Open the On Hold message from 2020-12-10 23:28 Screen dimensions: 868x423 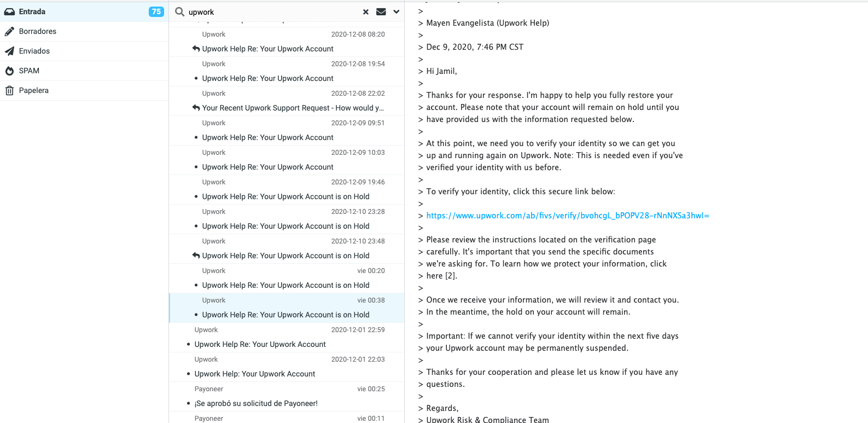pyautogui.click(x=286, y=226)
